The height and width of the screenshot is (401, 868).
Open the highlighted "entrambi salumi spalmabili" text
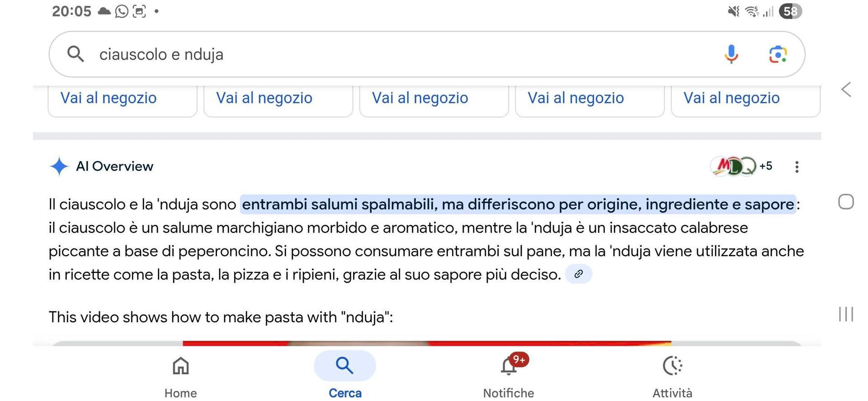[518, 205]
